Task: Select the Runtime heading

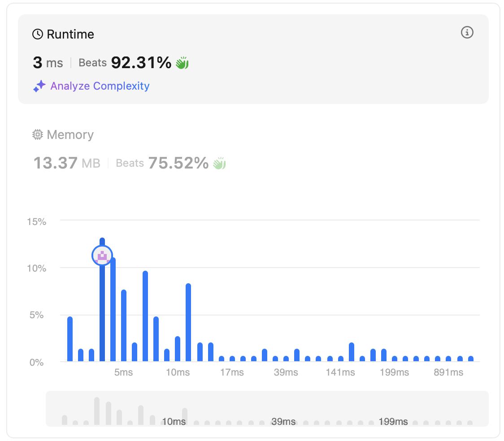Action: click(70, 35)
